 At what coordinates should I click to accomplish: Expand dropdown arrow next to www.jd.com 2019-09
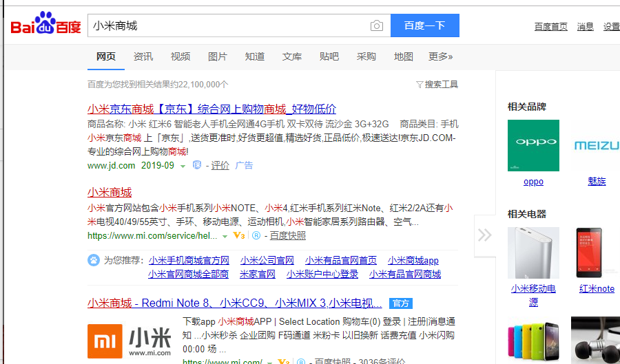[x=183, y=167]
